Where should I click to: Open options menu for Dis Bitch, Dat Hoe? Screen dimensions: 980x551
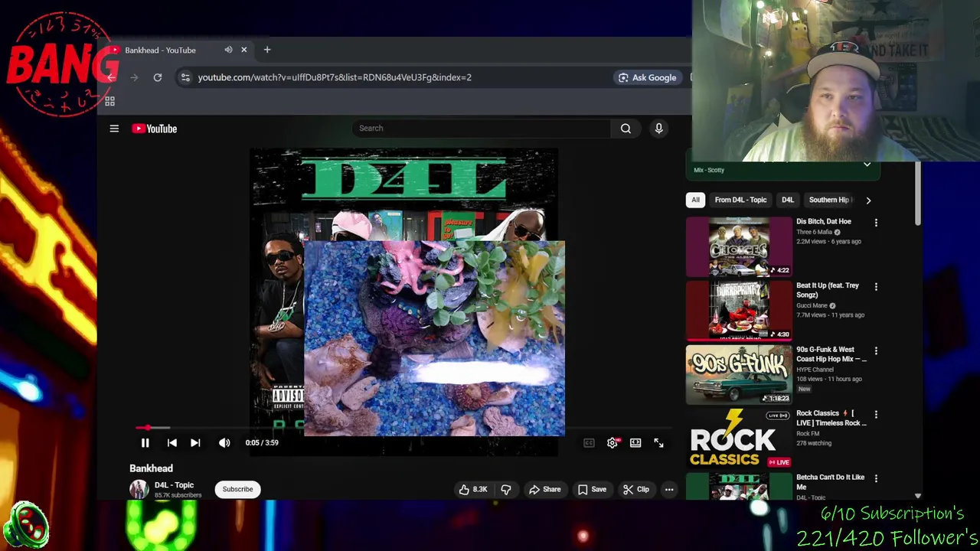click(x=876, y=223)
